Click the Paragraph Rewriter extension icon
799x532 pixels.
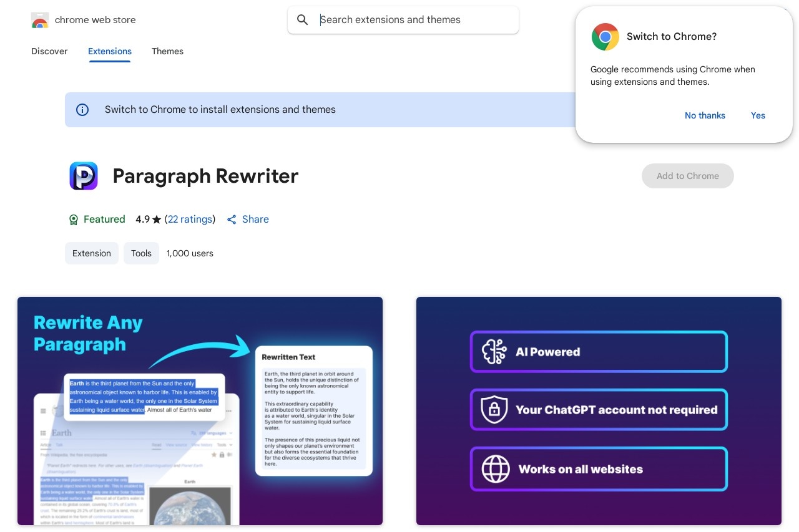(x=84, y=176)
